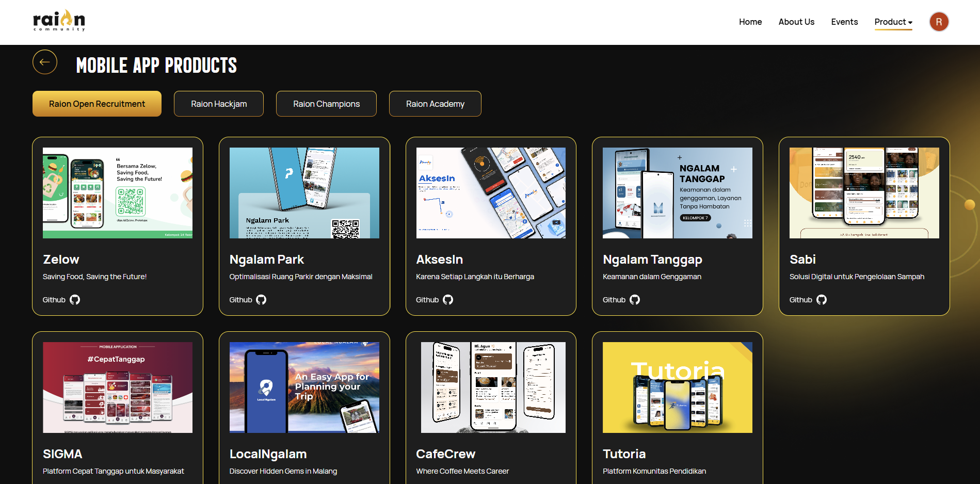Open the Sabi product thumbnail
Image resolution: width=980 pixels, height=484 pixels.
[x=864, y=193]
